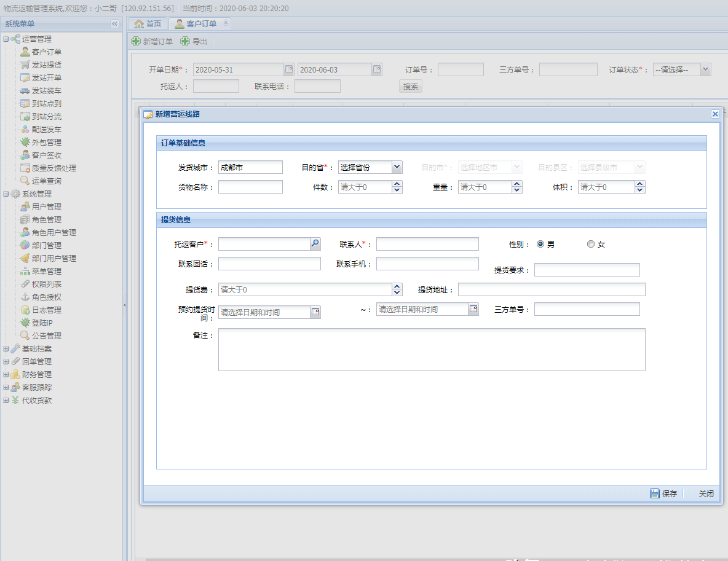Click the 关闭 button in dialog
This screenshot has width=728, height=561.
click(x=706, y=493)
